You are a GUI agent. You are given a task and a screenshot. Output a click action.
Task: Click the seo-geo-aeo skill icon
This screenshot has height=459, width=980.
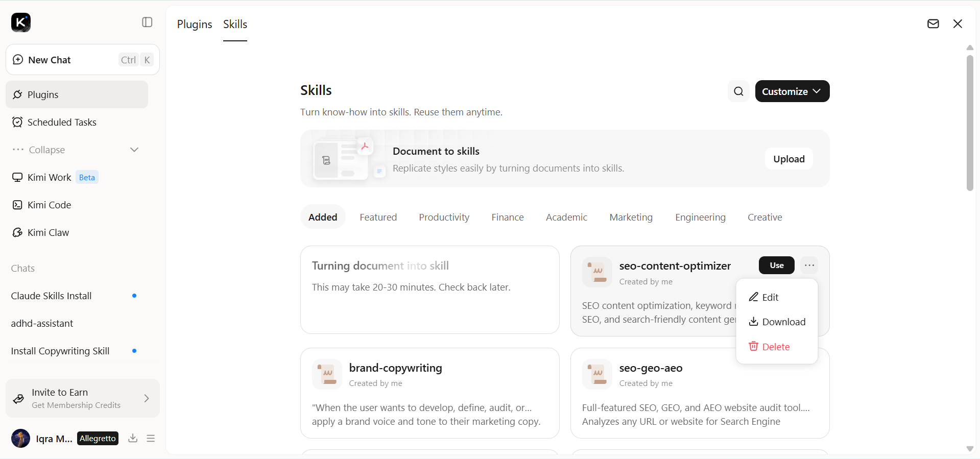[x=597, y=374]
